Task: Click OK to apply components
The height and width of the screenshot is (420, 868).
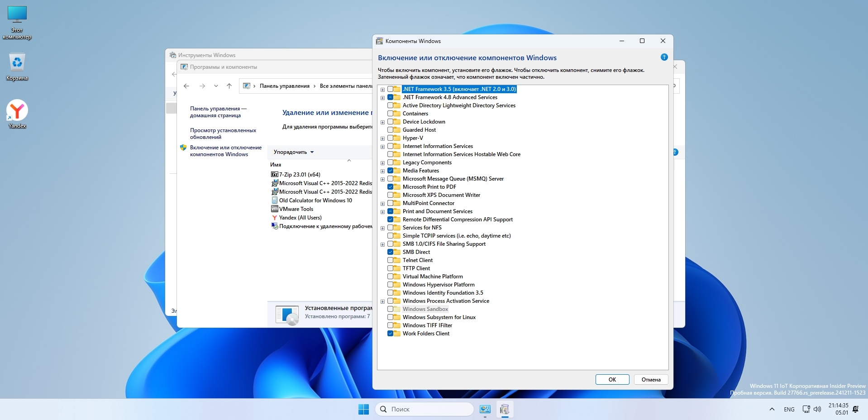Action: tap(612, 380)
